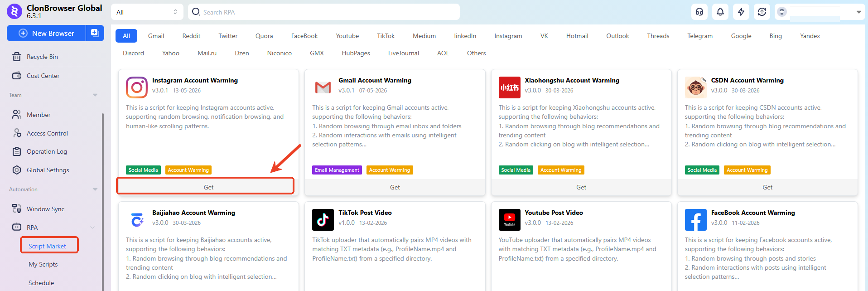Click the New Browser button
The width and height of the screenshot is (868, 291).
coord(46,33)
